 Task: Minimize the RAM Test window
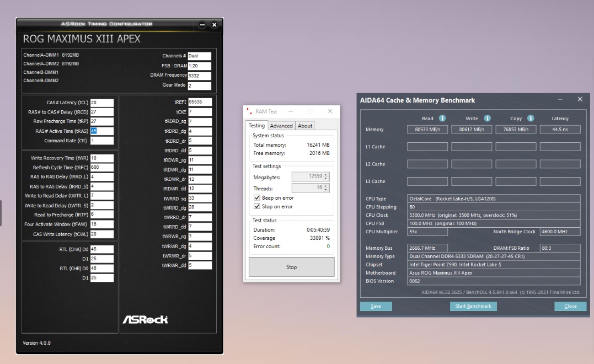coord(291,111)
